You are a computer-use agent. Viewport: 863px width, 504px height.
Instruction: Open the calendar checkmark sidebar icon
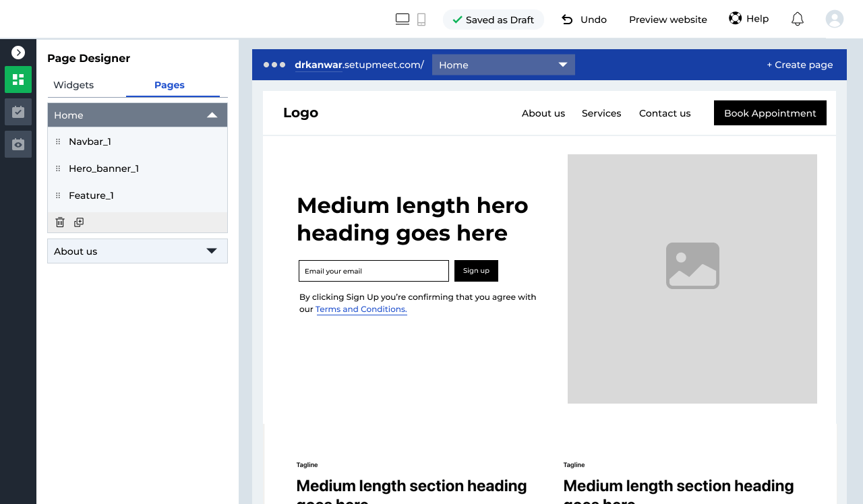[x=18, y=112]
